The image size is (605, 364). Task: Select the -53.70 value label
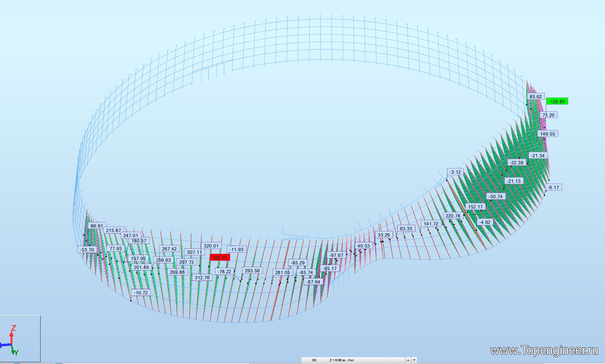[87, 250]
